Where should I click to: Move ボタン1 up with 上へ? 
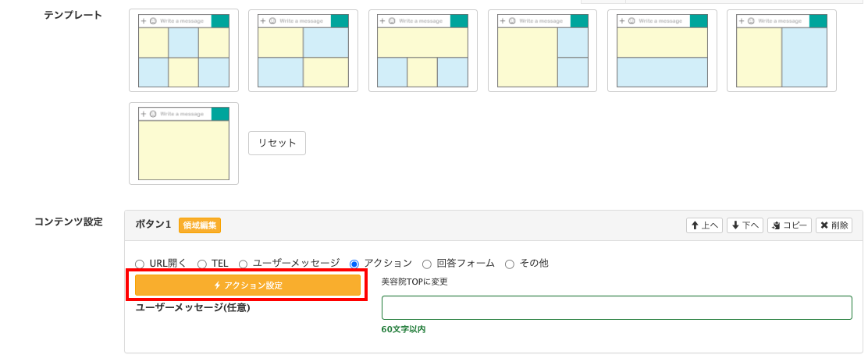pos(704,225)
